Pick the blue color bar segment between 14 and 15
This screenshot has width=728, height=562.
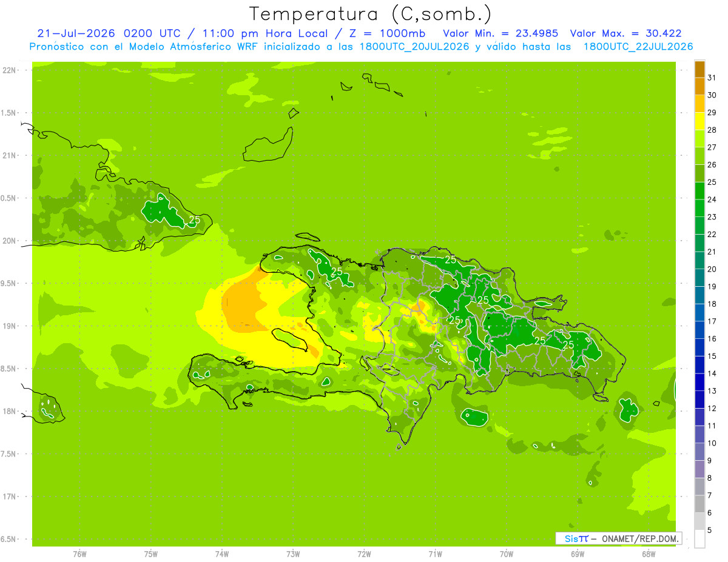point(699,365)
